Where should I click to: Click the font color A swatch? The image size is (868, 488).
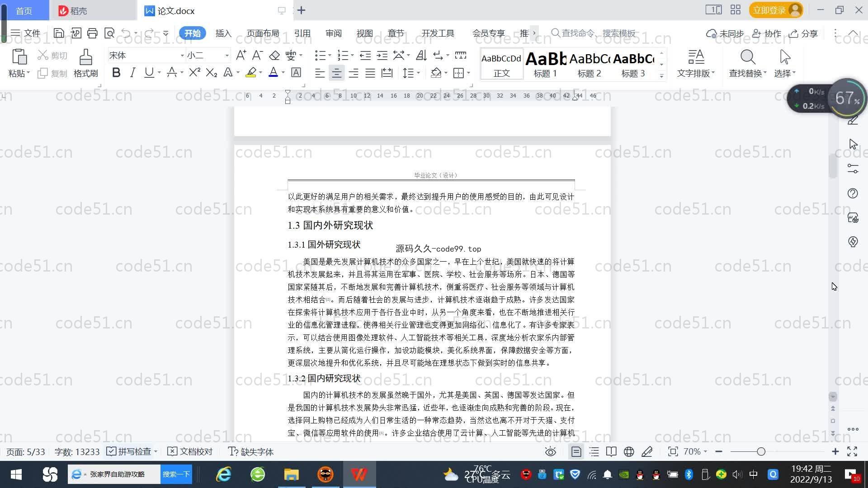click(x=273, y=72)
